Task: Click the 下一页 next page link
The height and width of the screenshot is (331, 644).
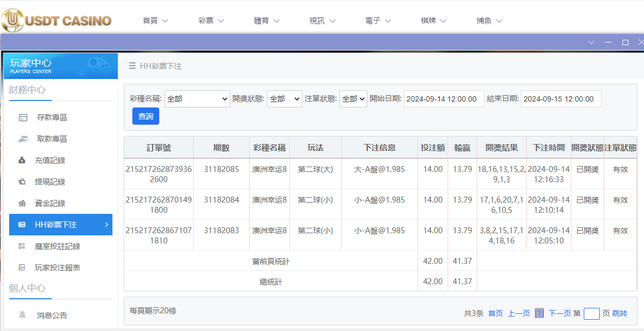Action: pyautogui.click(x=560, y=313)
